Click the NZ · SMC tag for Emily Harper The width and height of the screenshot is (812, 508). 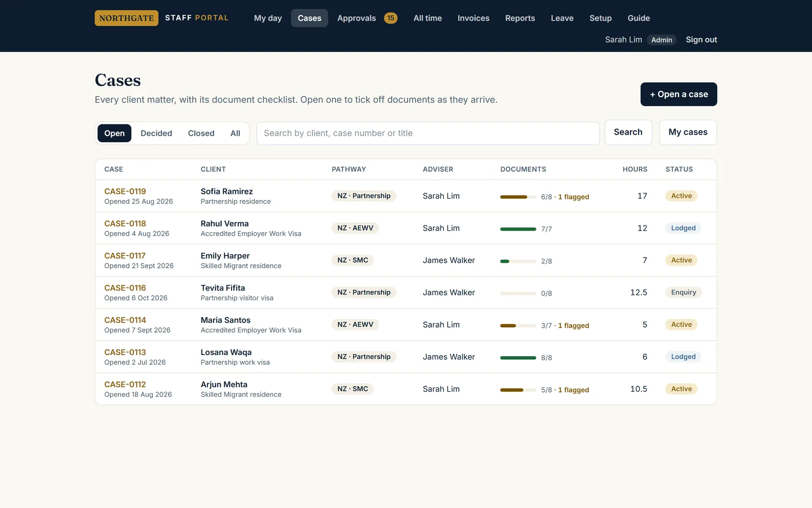353,260
